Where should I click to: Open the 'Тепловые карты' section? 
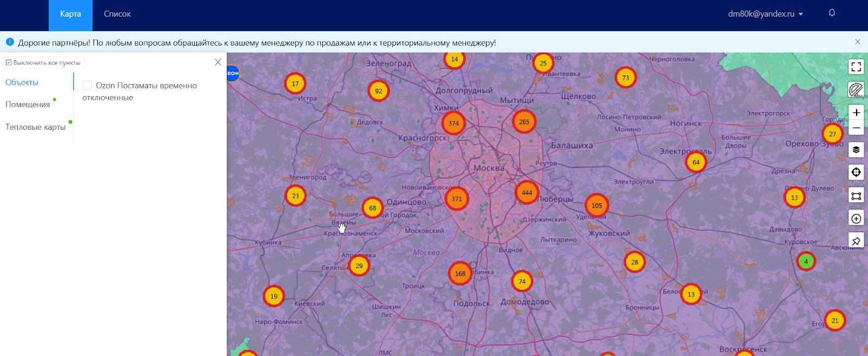(x=35, y=127)
